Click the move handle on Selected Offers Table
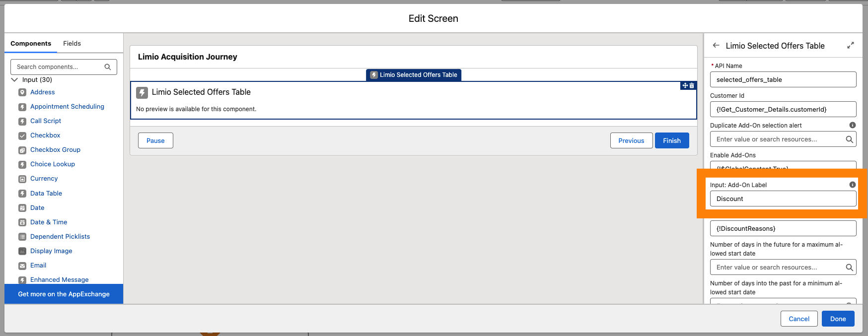 pyautogui.click(x=685, y=86)
